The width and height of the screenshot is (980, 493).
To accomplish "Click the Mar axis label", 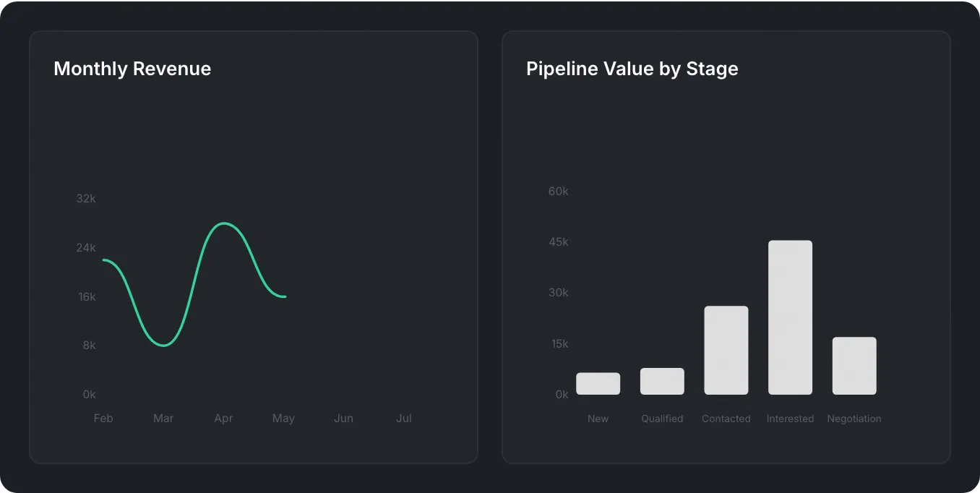I will (163, 418).
